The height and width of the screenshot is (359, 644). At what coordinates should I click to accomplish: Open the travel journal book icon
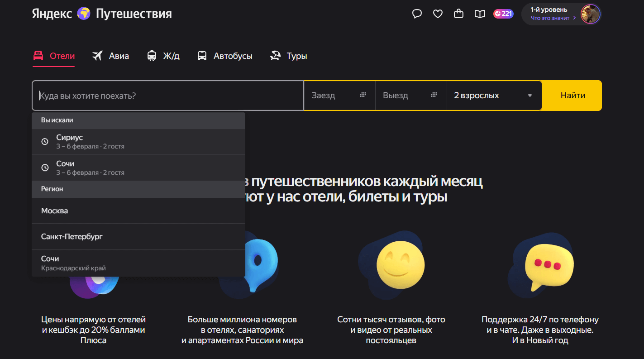pos(480,14)
